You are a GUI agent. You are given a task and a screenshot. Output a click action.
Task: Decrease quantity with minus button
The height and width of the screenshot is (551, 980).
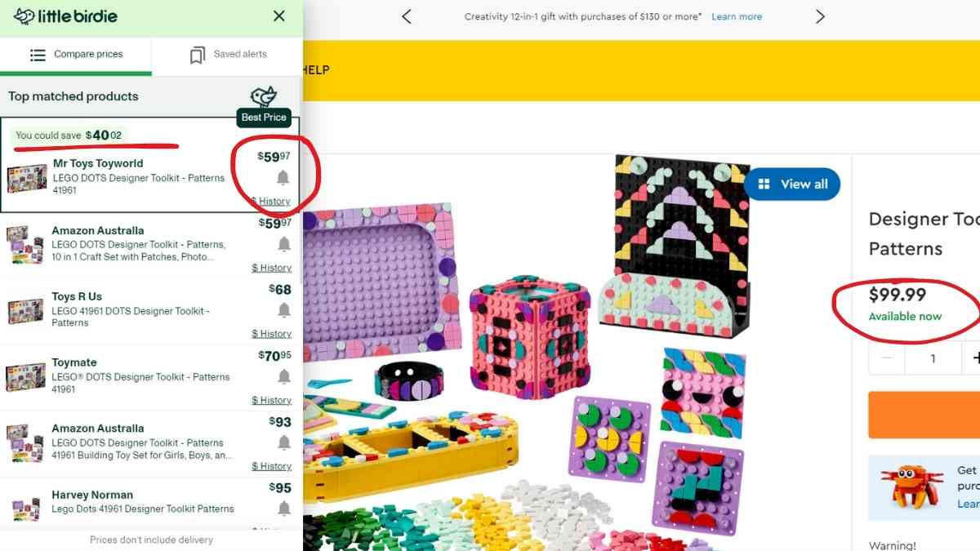point(887,358)
